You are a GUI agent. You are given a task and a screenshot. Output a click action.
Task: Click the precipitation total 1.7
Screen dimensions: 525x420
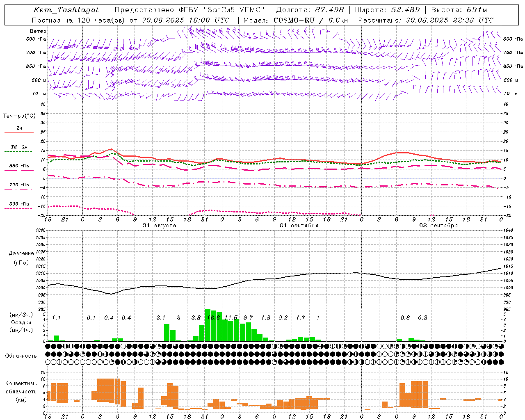click(301, 318)
